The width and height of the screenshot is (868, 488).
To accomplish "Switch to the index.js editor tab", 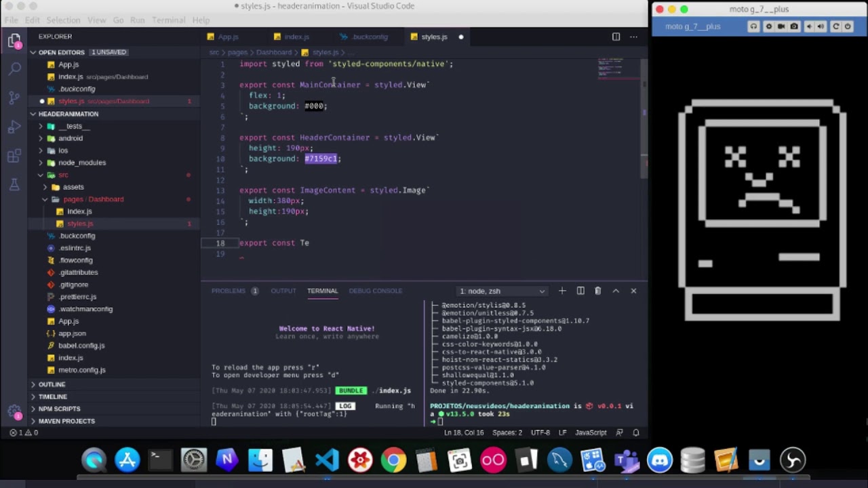I will (x=296, y=37).
